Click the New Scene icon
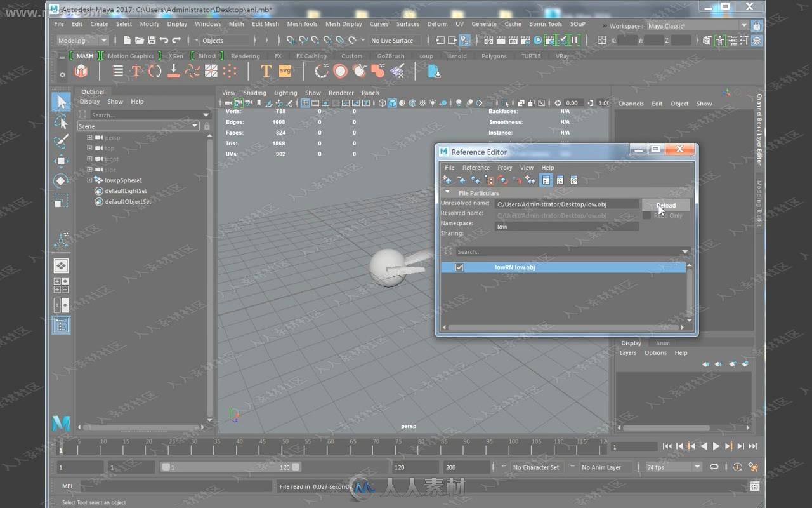Screen dimensions: 812x508 coord(127,40)
